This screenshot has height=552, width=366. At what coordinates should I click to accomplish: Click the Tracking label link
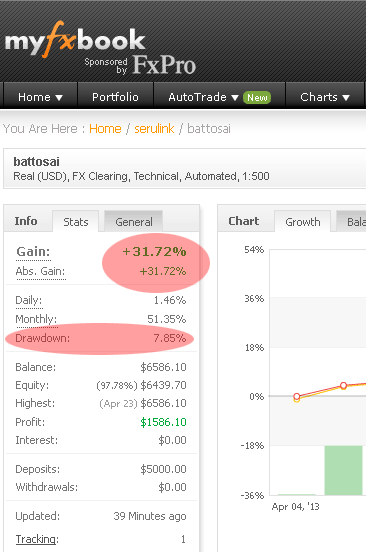click(x=37, y=539)
